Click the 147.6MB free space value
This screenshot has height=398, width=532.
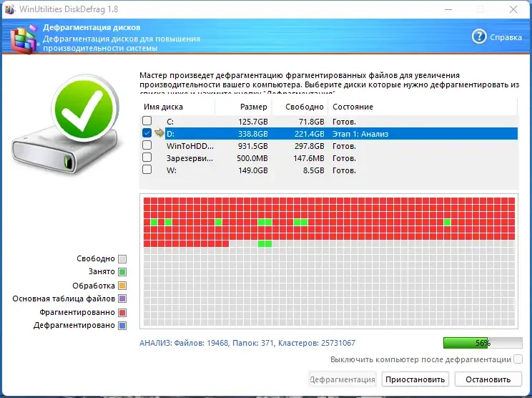(x=309, y=158)
